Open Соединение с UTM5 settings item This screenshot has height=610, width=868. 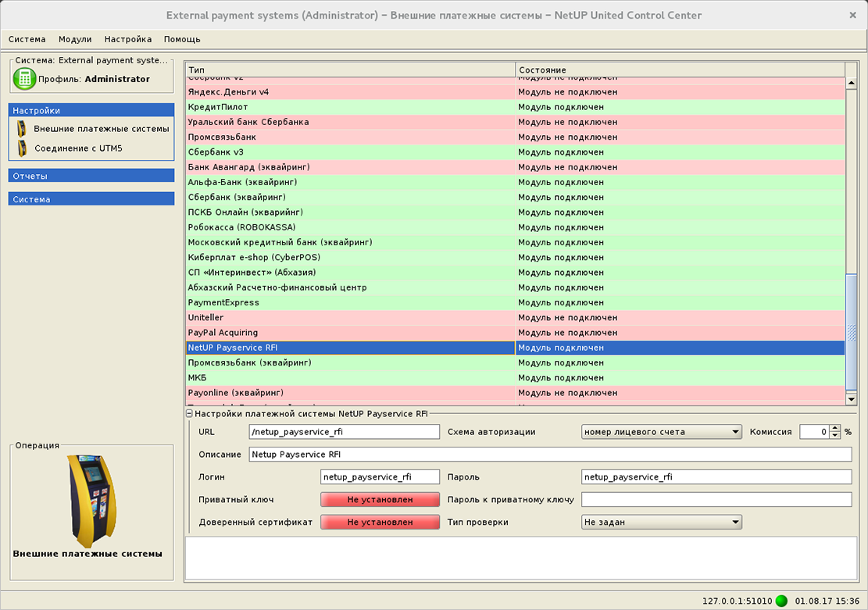(x=78, y=148)
